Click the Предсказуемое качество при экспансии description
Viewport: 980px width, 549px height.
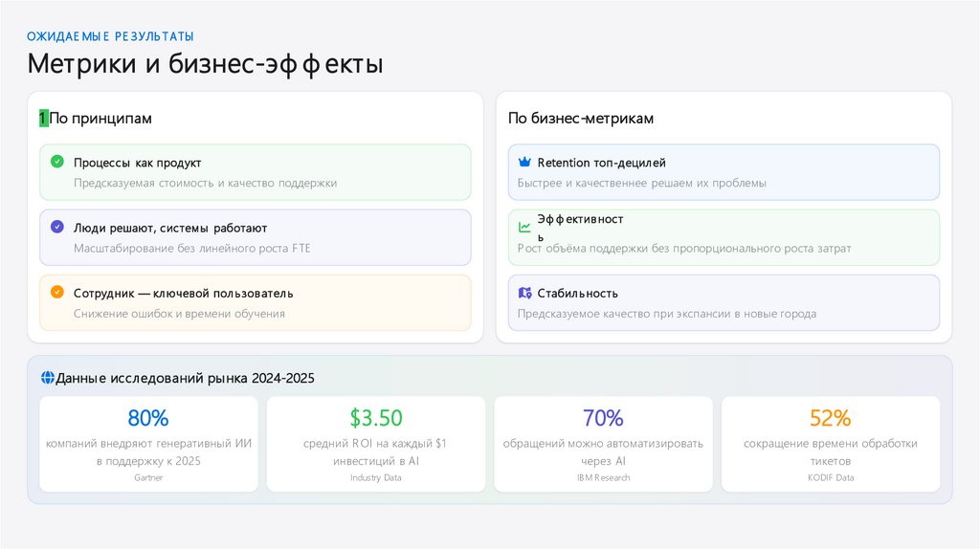coord(666,313)
